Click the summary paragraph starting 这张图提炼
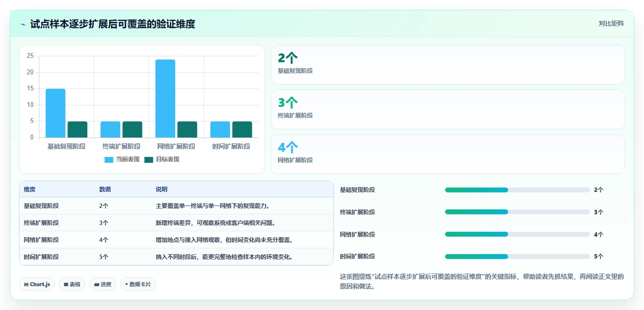644x310 pixels. (x=482, y=281)
